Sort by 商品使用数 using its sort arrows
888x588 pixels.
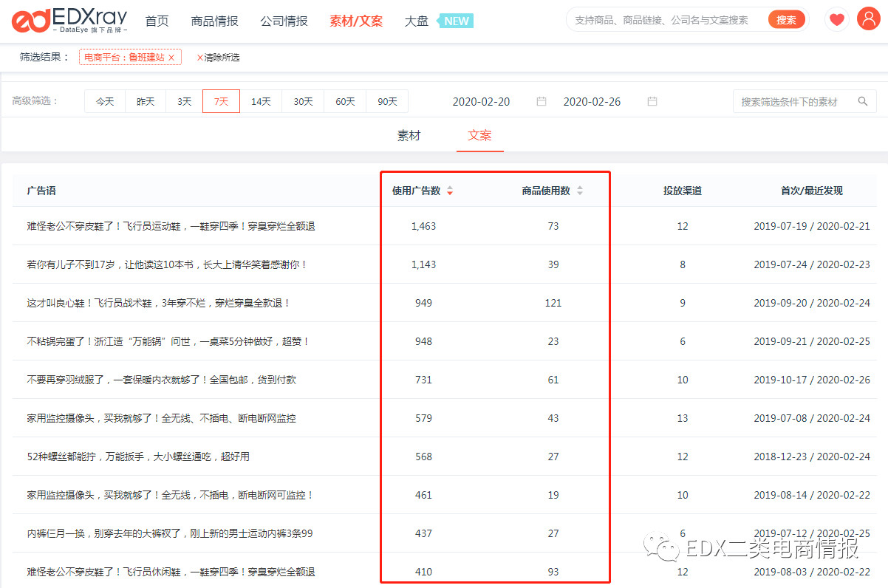click(580, 190)
